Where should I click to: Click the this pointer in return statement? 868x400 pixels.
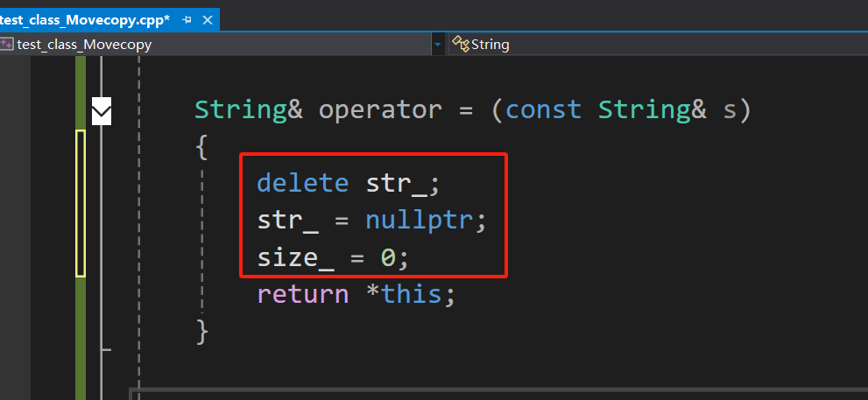[411, 294]
